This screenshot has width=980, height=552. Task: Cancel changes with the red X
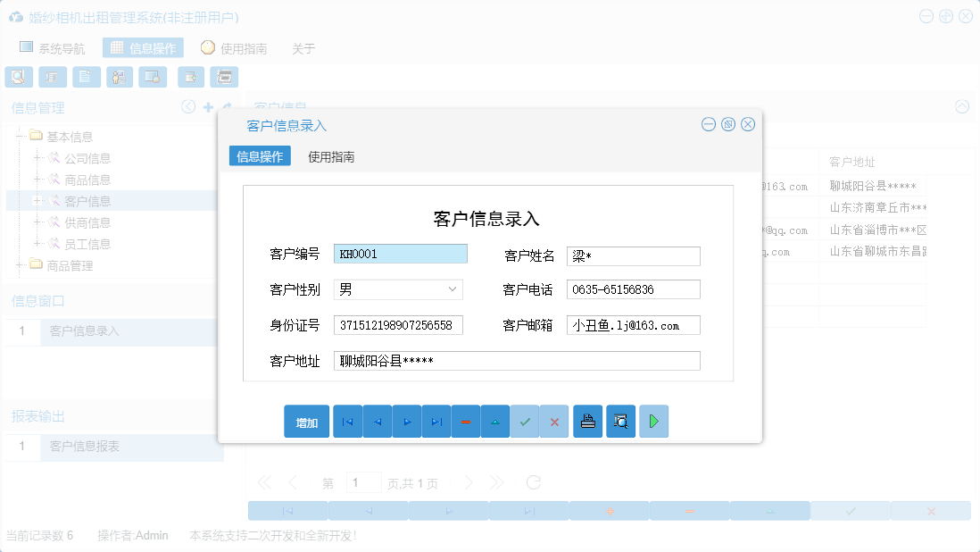(554, 421)
